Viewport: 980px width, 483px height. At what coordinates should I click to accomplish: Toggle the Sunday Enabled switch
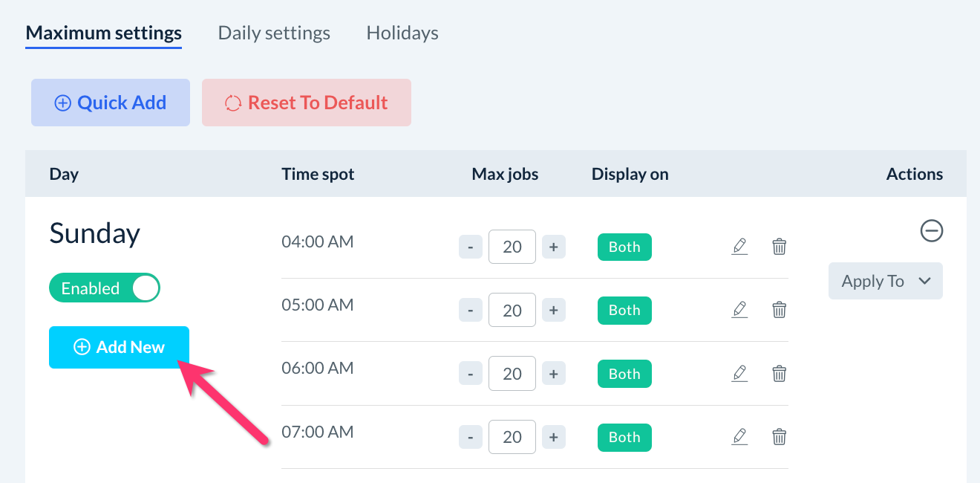(x=105, y=288)
